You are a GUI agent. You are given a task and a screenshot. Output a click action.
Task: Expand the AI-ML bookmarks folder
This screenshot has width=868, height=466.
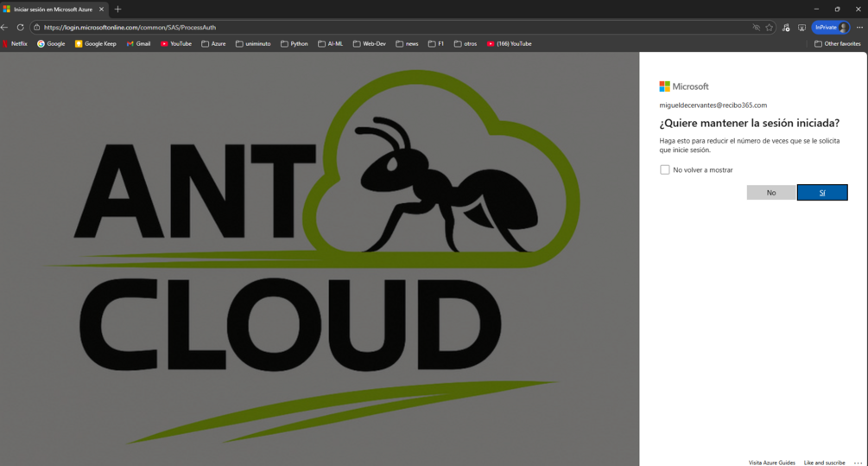click(x=331, y=44)
